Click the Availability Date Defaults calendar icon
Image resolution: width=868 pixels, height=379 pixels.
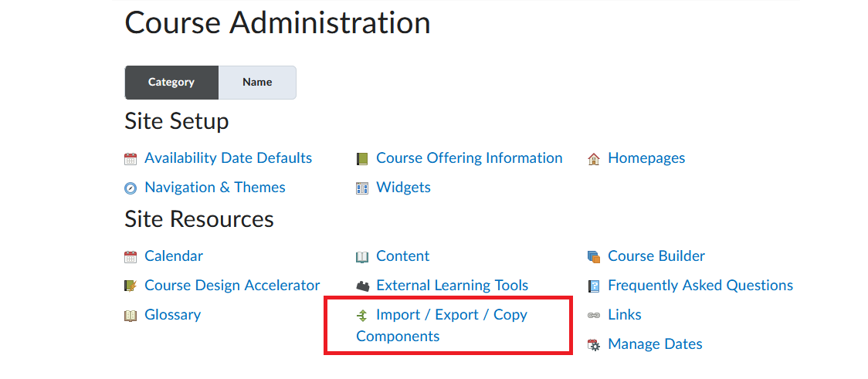[x=130, y=159]
